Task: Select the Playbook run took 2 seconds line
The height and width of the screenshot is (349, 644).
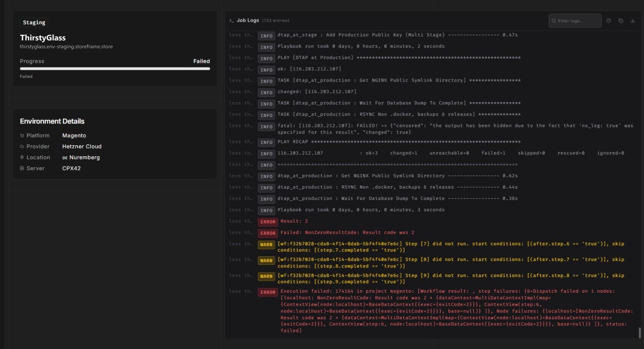Action: (x=361, y=46)
